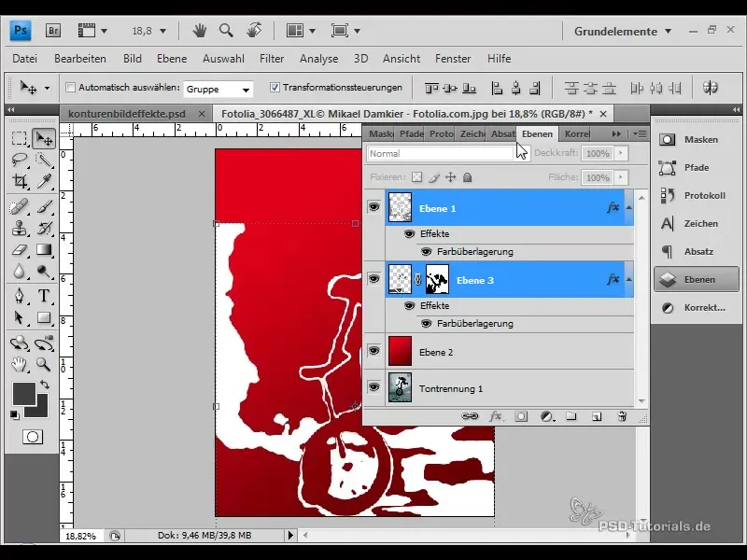
Task: Select the Healing Brush tool
Action: coord(19,207)
